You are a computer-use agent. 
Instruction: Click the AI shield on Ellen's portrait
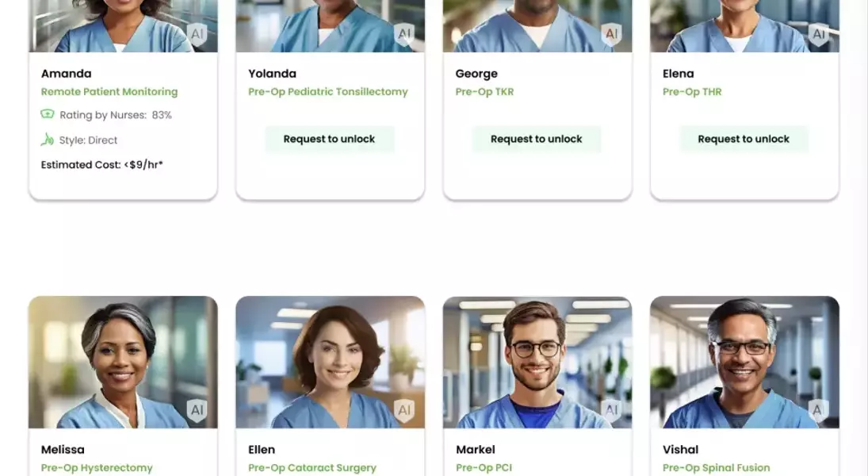coord(404,411)
